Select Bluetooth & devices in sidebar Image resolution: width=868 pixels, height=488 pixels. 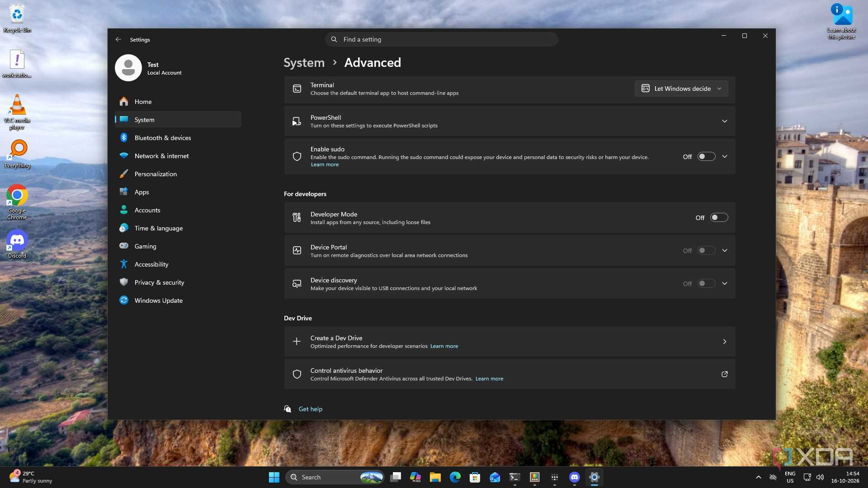pyautogui.click(x=178, y=138)
